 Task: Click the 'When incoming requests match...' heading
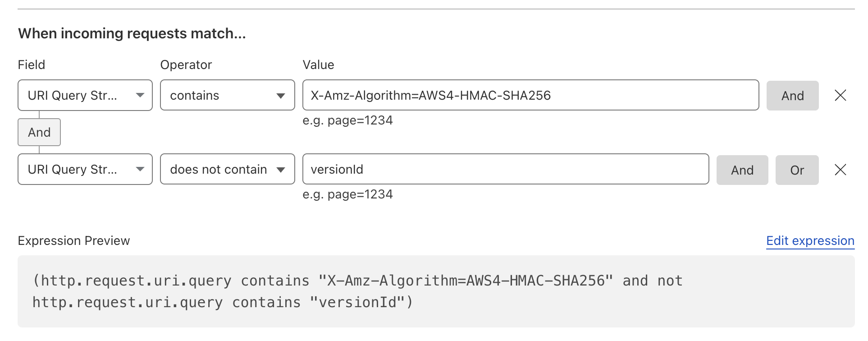click(x=132, y=33)
